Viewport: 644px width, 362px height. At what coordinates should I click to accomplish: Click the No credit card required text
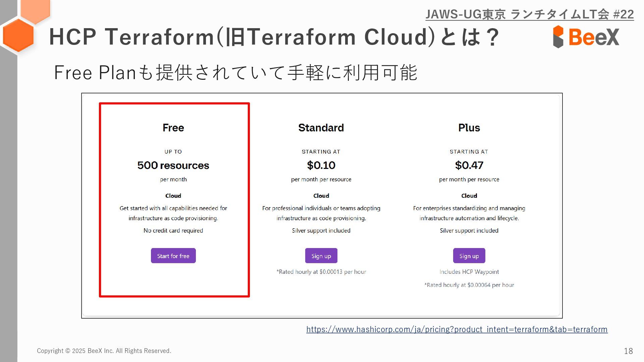[173, 231]
